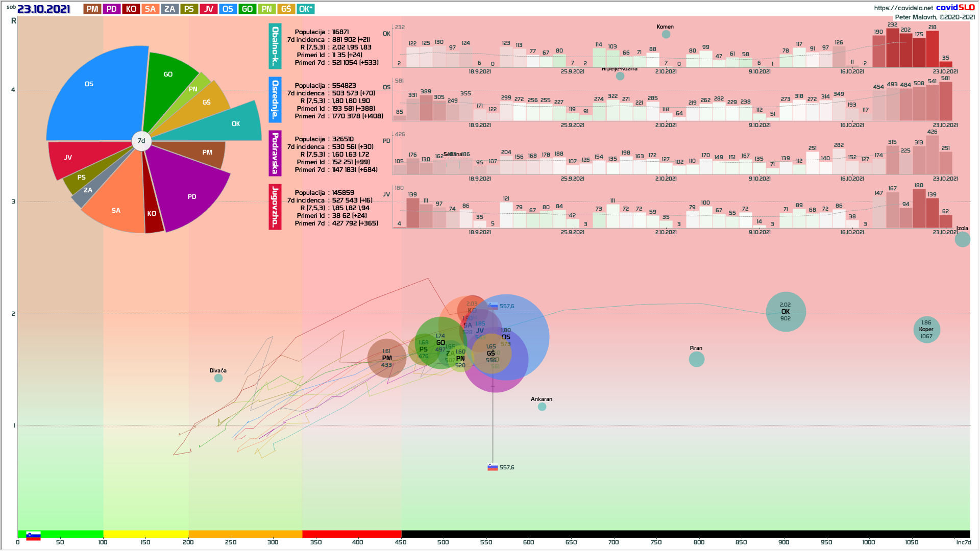This screenshot has width=980, height=551.
Task: Click the Osrednje region label
Action: pyautogui.click(x=275, y=100)
